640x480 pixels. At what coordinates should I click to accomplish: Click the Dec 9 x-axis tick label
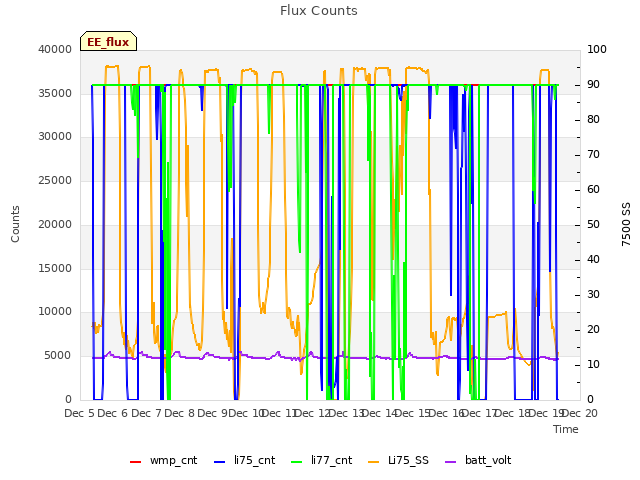click(212, 413)
